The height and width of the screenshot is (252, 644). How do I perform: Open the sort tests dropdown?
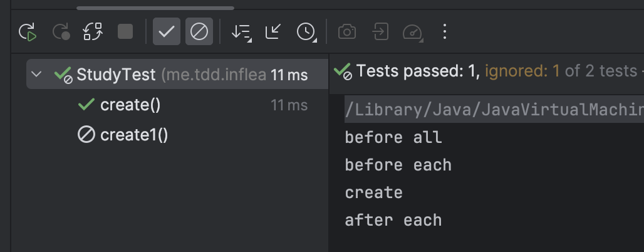pos(241,31)
